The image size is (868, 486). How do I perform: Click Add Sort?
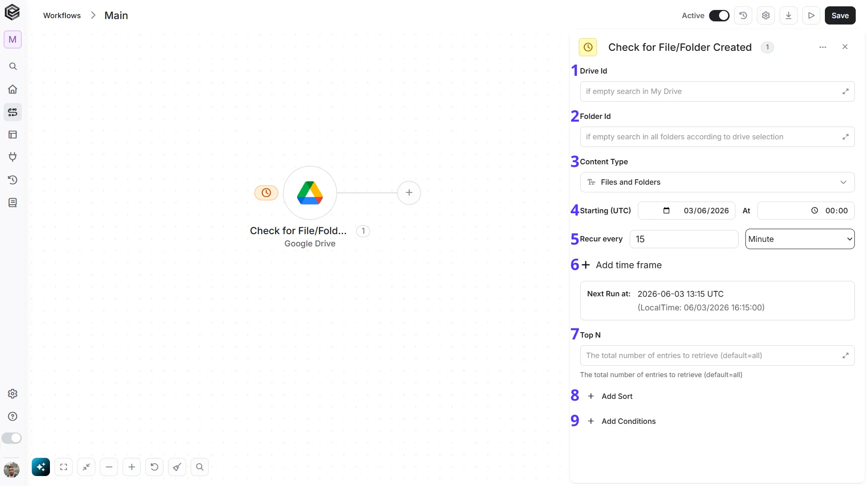(x=610, y=396)
